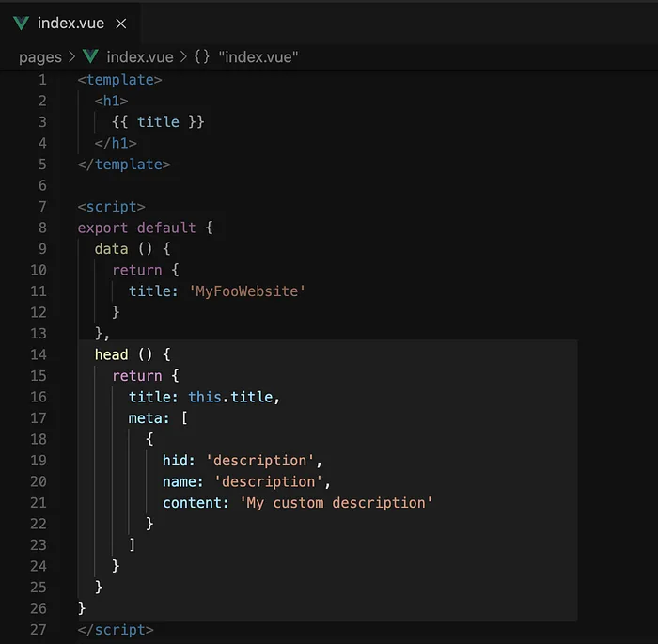Open the "index.vue" symbol breadcrumb

tap(258, 57)
